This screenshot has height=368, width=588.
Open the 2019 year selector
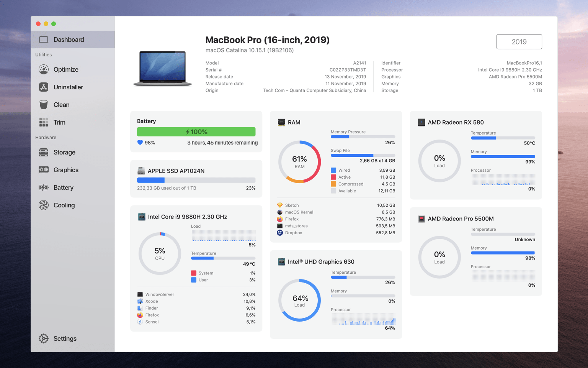pyautogui.click(x=519, y=41)
